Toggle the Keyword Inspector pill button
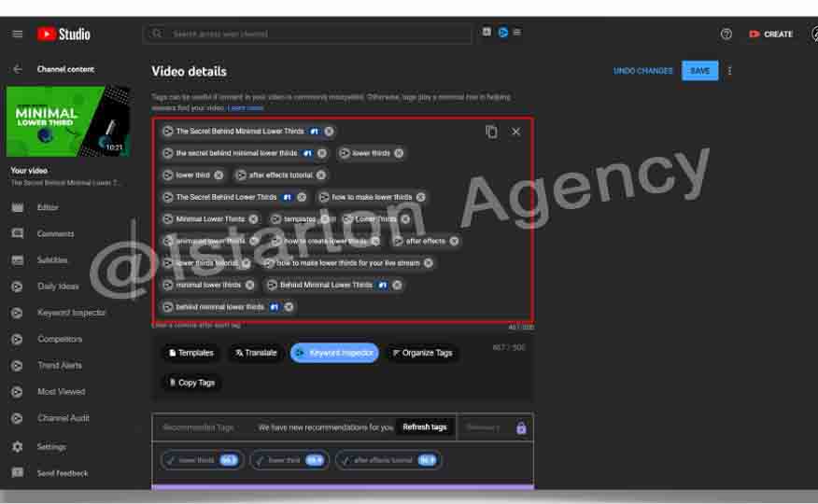 [x=334, y=353]
